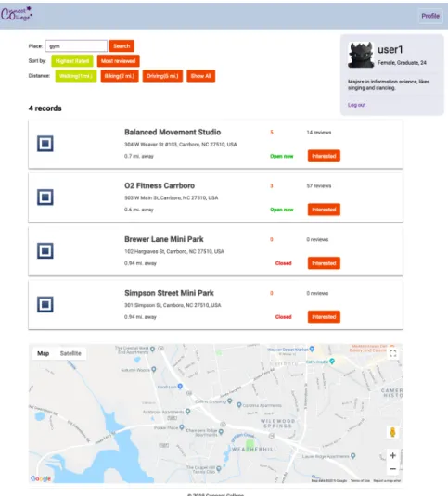Click Collins Crossing map pin
This screenshot has height=496, width=448.
tap(230, 401)
